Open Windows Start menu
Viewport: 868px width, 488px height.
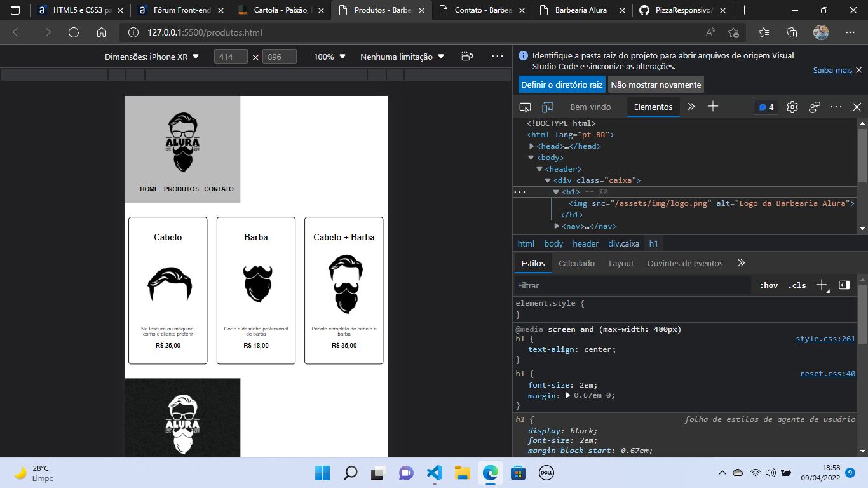[322, 473]
